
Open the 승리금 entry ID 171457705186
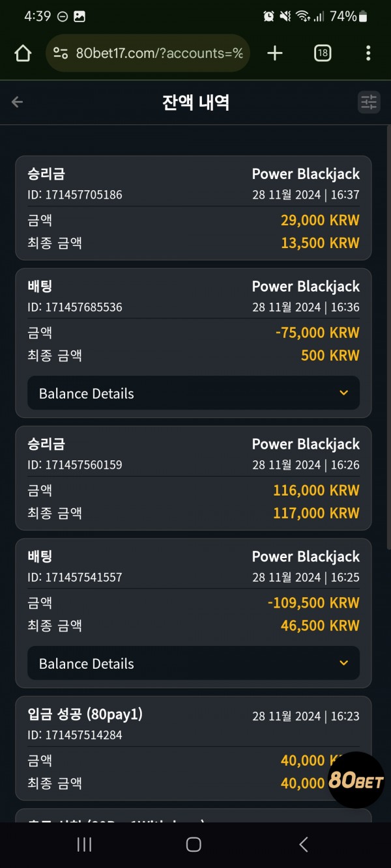(x=194, y=208)
